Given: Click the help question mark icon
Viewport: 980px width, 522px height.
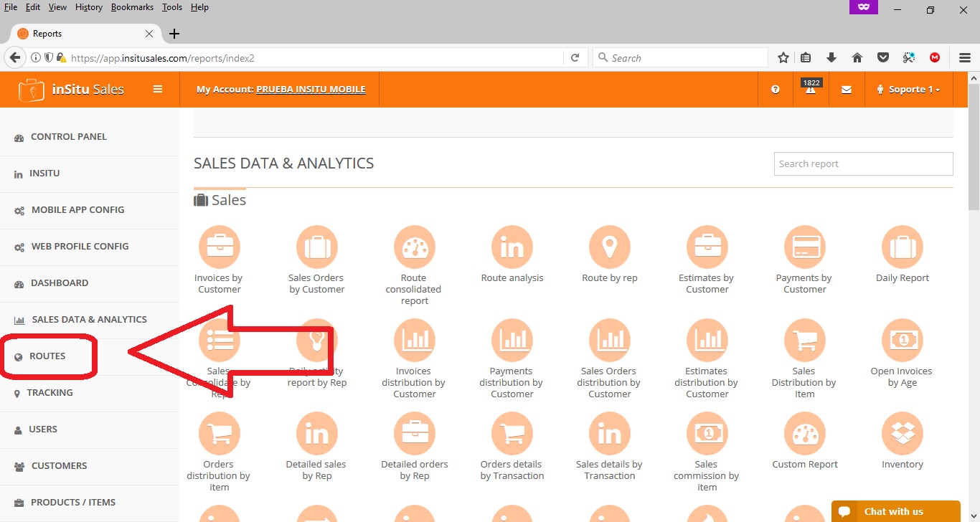Looking at the screenshot, I should (x=776, y=90).
